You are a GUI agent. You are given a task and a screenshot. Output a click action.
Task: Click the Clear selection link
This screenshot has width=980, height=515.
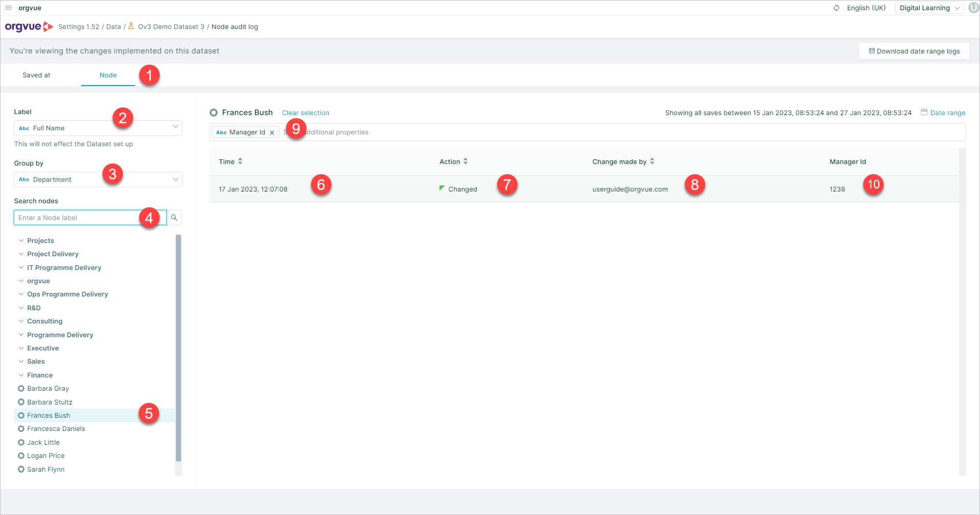(305, 113)
